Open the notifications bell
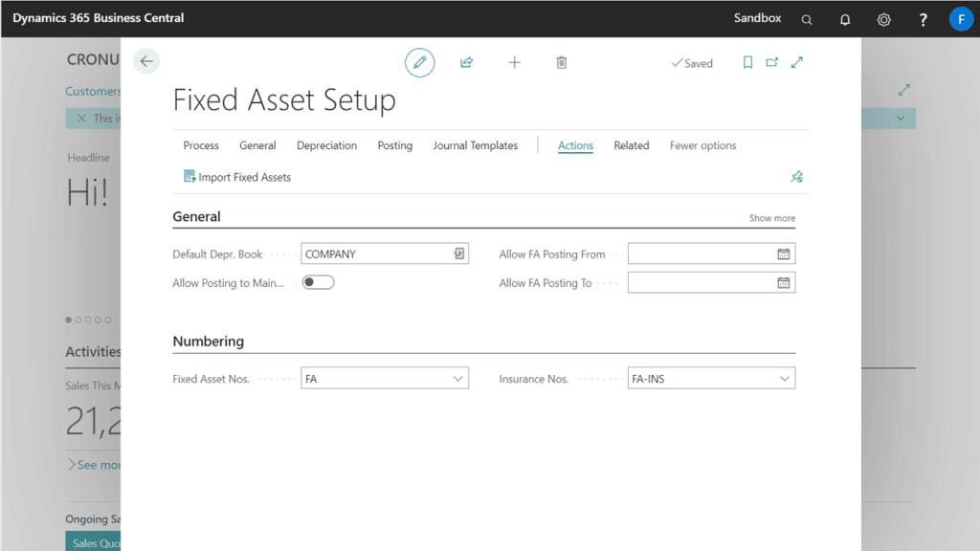The width and height of the screenshot is (980, 551). tap(844, 18)
